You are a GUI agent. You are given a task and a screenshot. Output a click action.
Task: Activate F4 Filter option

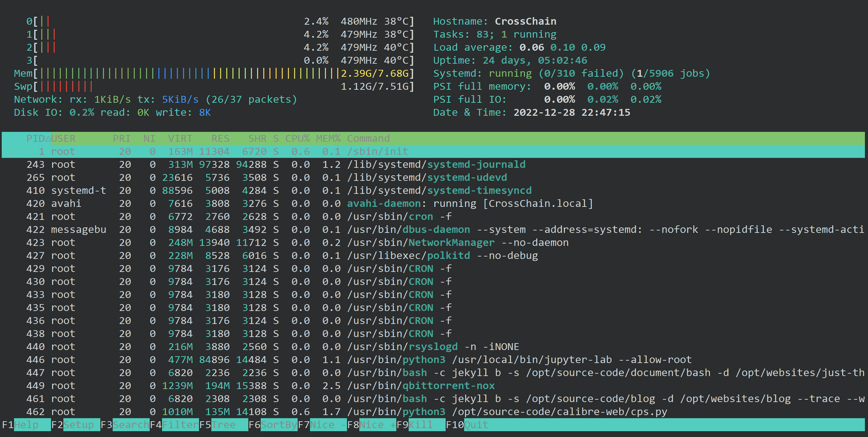[180, 425]
